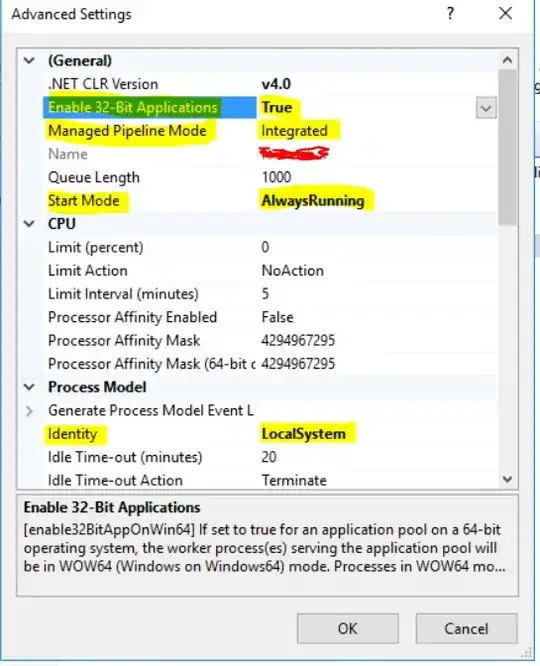
Task: Select the Identity LocalSystem value
Action: coord(303,434)
